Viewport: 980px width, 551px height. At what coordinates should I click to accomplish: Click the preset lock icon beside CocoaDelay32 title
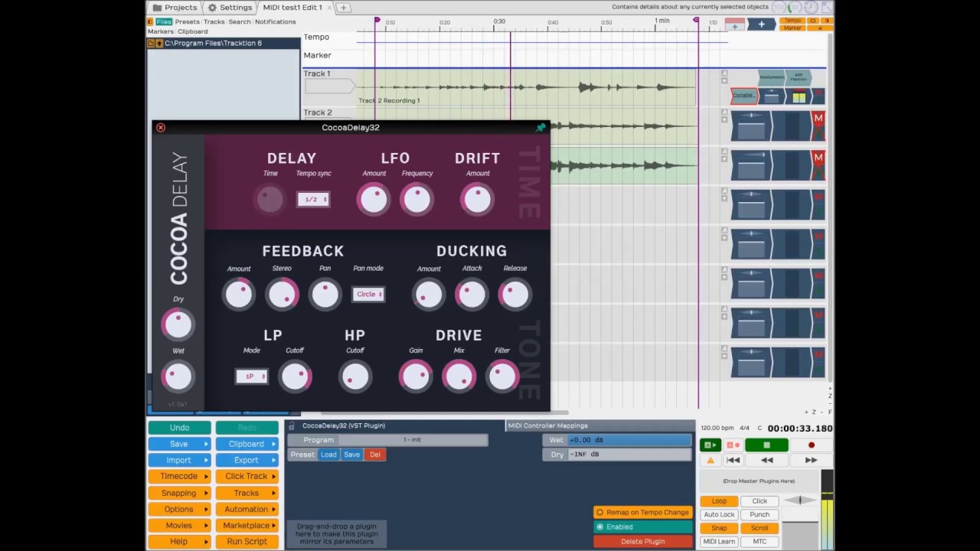(x=292, y=426)
